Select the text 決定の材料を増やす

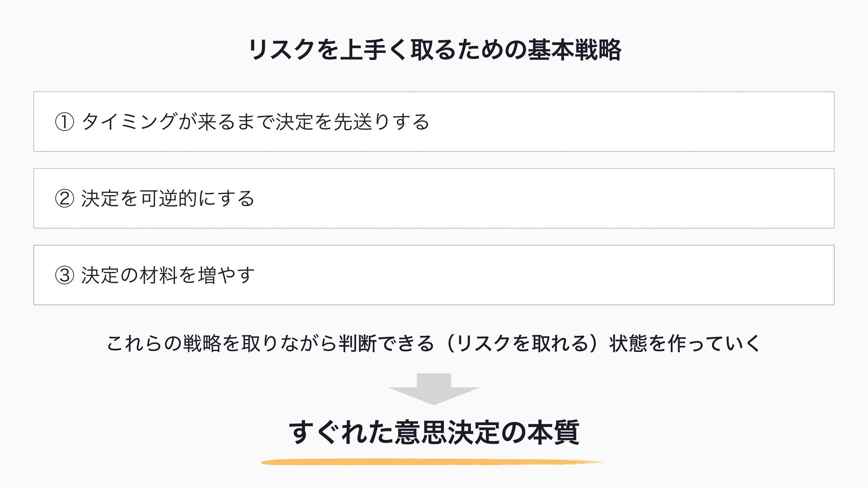pos(168,276)
